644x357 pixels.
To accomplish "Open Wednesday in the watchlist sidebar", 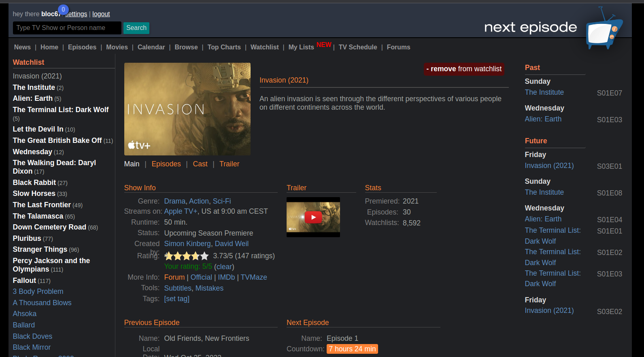I will [x=32, y=152].
